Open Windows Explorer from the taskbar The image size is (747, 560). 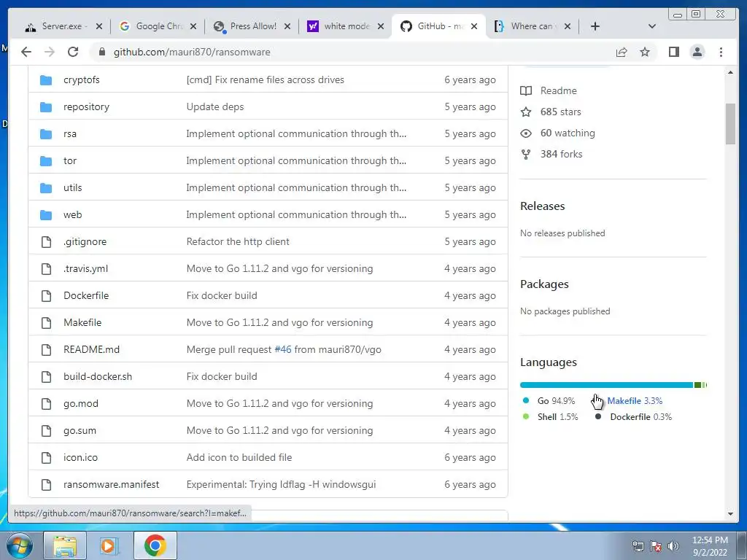point(65,545)
